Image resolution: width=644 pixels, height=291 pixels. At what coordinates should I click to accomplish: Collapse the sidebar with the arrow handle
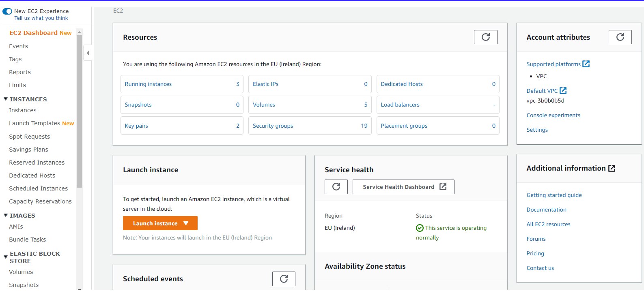(88, 53)
